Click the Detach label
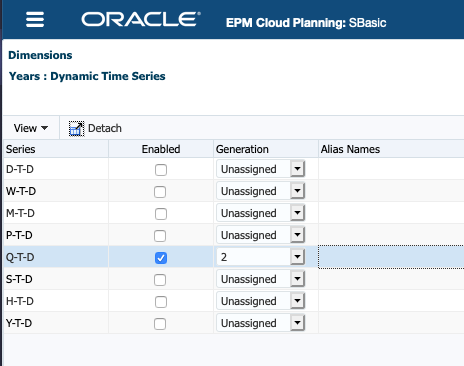The height and width of the screenshot is (366, 464). [105, 128]
